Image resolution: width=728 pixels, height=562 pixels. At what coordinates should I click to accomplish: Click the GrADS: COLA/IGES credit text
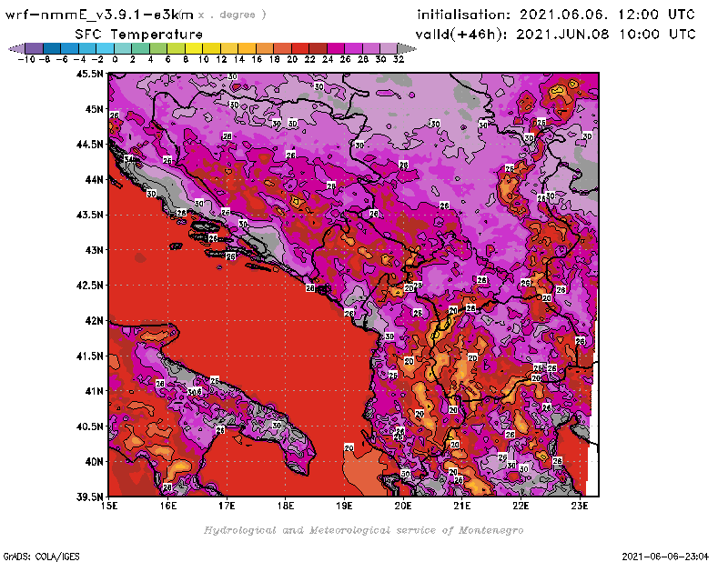point(41,557)
